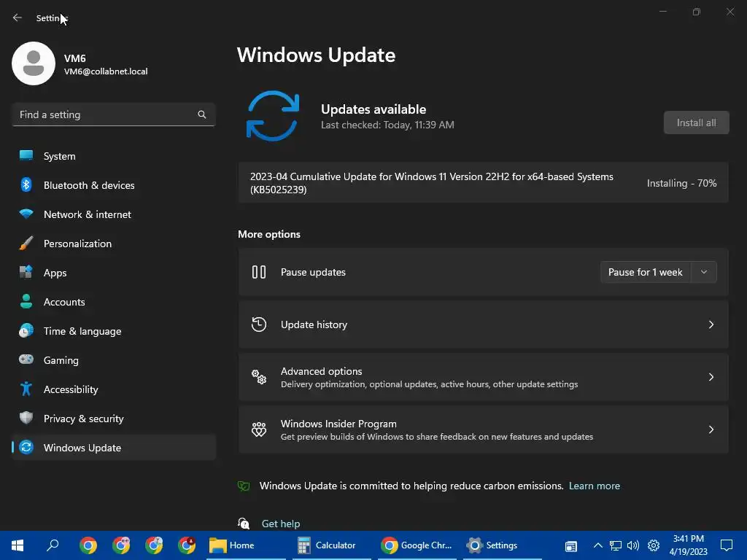Select System in the settings sidebar
The image size is (747, 560).
[x=113, y=156]
